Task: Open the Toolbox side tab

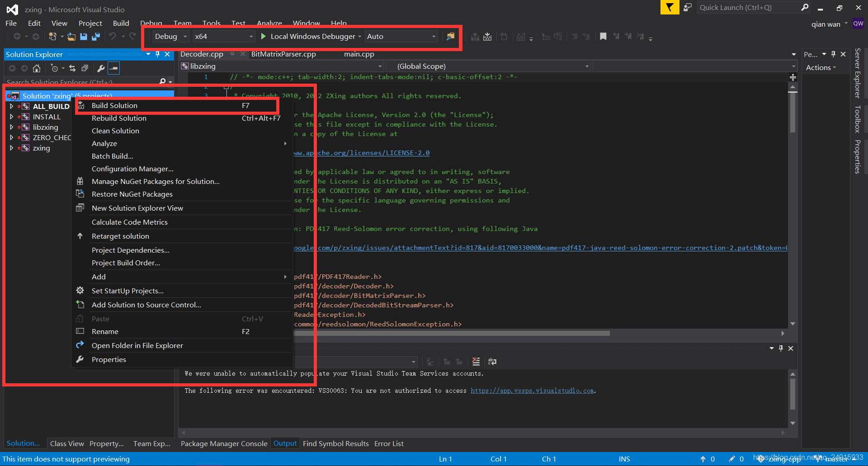Action: pyautogui.click(x=857, y=119)
